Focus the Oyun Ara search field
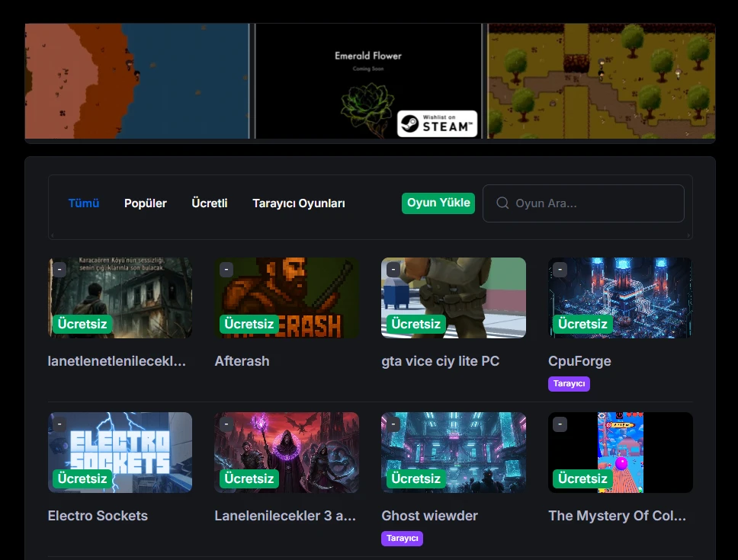738x560 pixels. (595, 203)
